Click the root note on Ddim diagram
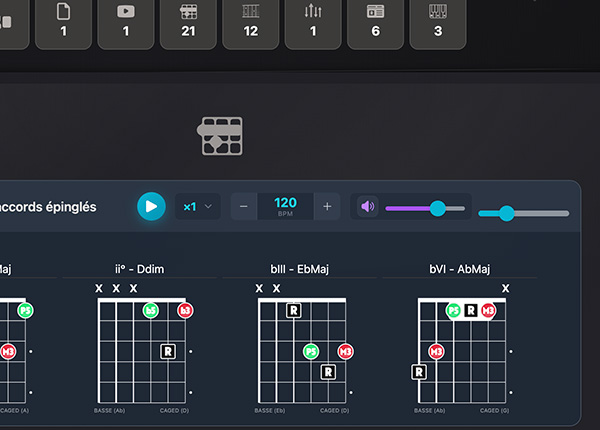Image resolution: width=600 pixels, height=430 pixels. (168, 351)
